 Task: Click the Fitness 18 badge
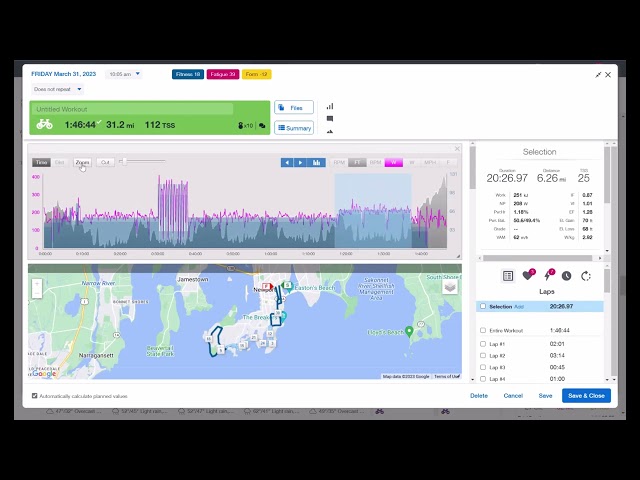tap(188, 74)
